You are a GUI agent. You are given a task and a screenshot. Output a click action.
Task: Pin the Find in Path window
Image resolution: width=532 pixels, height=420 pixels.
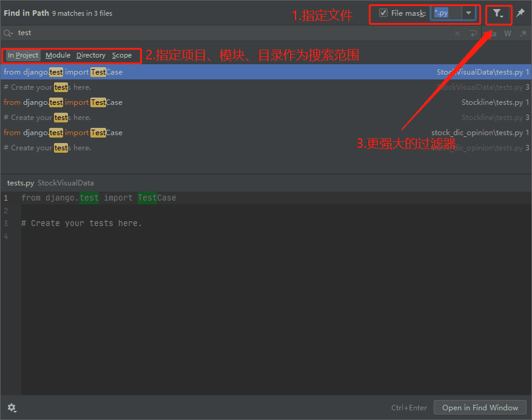(x=520, y=13)
